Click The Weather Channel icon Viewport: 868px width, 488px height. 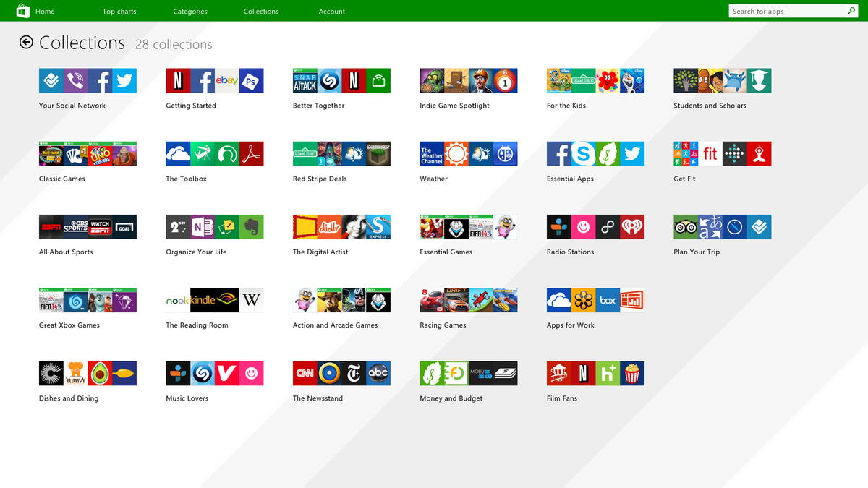[432, 154]
